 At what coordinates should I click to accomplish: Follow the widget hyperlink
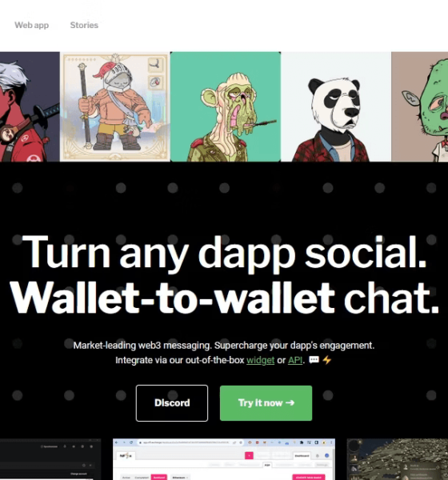(x=260, y=360)
